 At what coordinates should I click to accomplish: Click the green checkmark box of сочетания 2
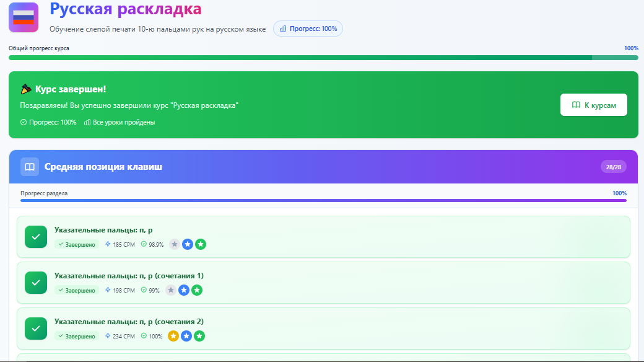coord(36,329)
